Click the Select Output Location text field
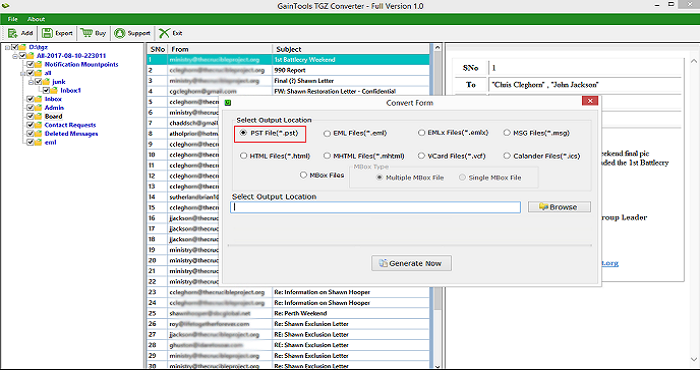 (375, 207)
